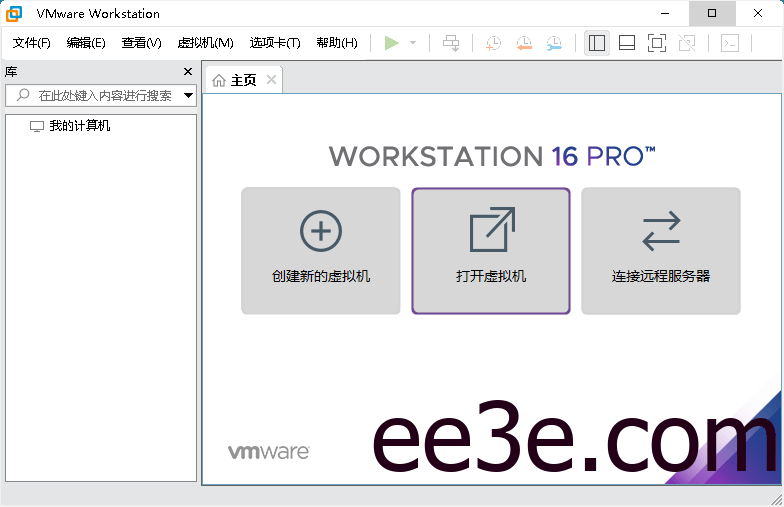The height and width of the screenshot is (507, 784).
Task: Select 我的计算机 in library tree
Action: click(x=70, y=126)
